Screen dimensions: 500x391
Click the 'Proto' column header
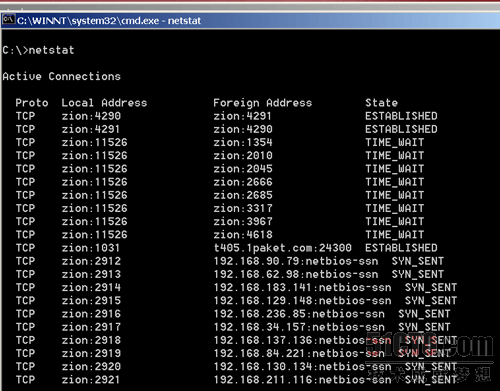pyautogui.click(x=32, y=103)
